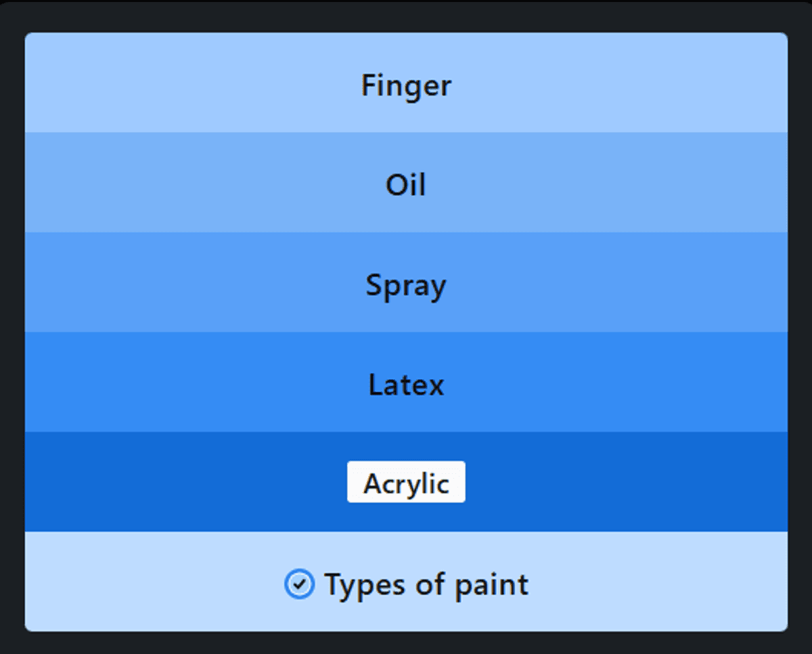Choose the Oil list item
Screen dimensions: 812x654
[406, 185]
